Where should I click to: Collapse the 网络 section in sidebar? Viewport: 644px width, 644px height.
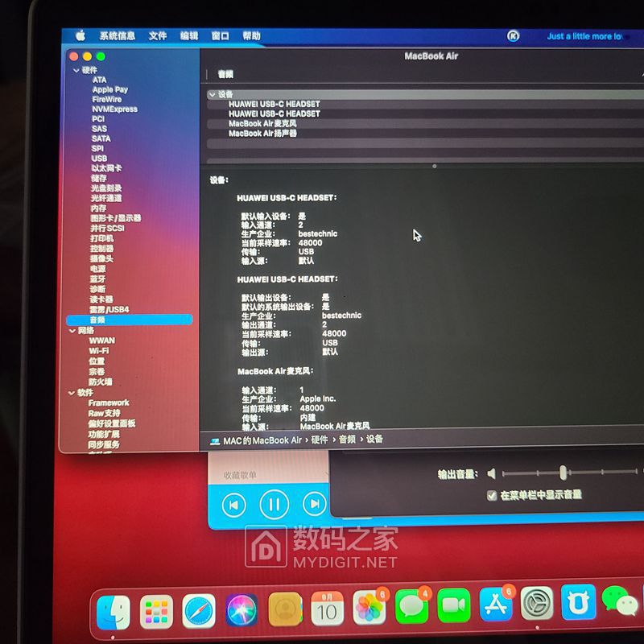72,331
